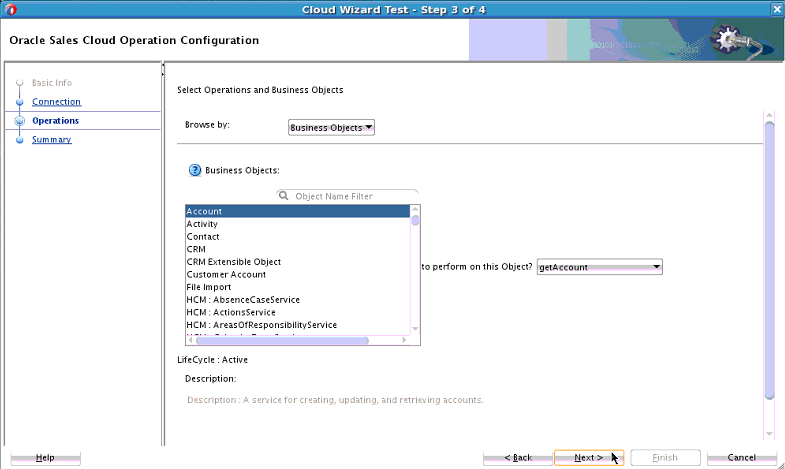
Task: Select File Import list item
Action: point(297,287)
